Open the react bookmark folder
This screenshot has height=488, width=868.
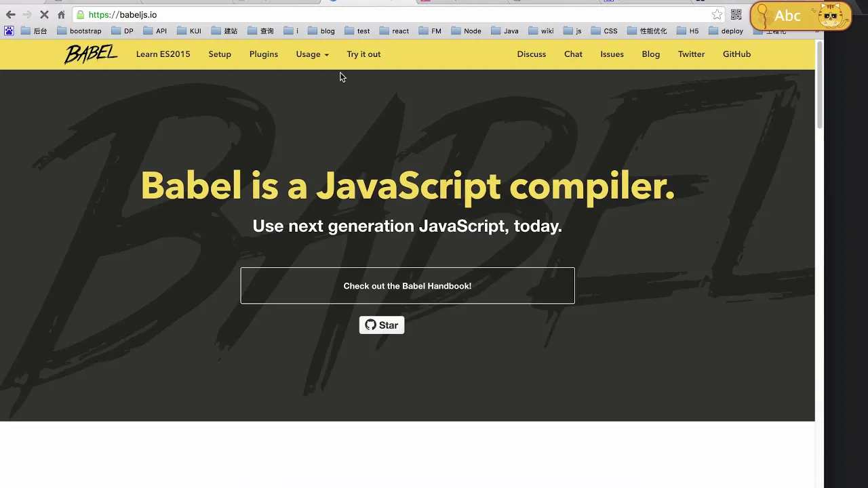395,30
